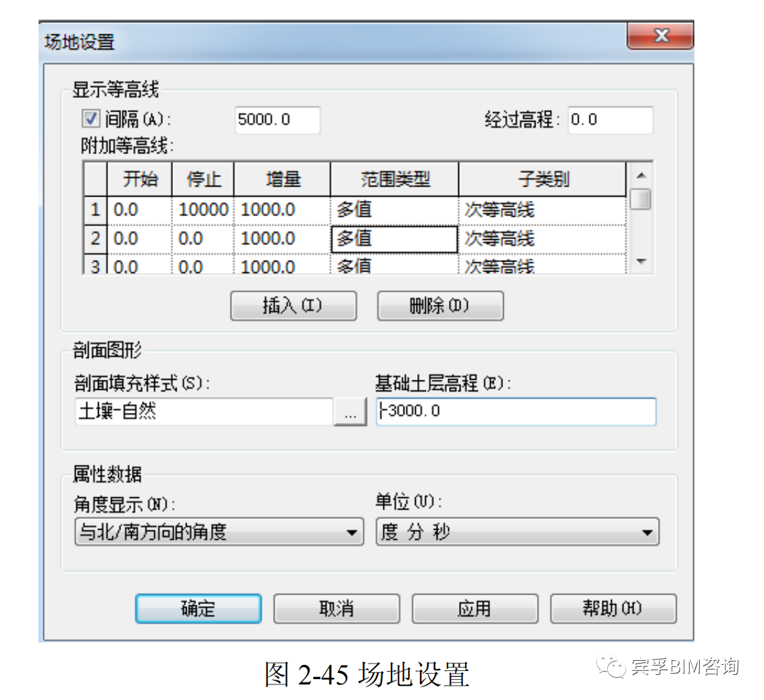764x700 pixels.
Task: Click the 多值 range type cell in row 1
Action: [x=395, y=210]
